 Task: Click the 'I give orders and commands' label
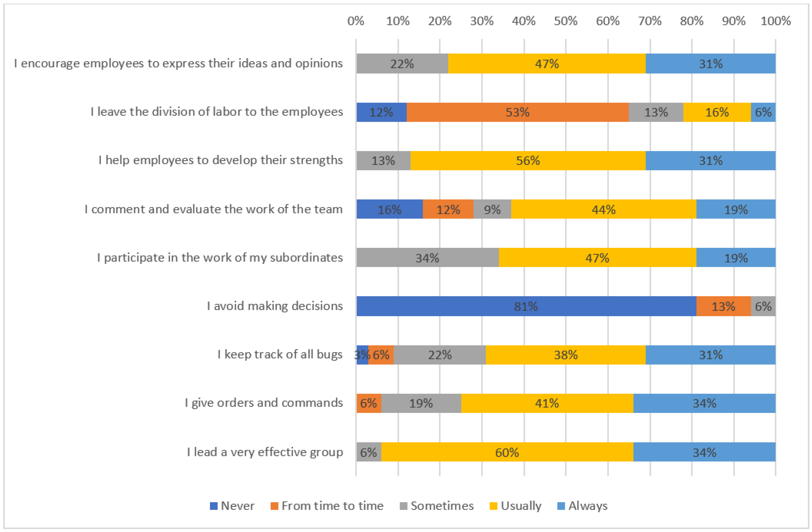tap(264, 403)
